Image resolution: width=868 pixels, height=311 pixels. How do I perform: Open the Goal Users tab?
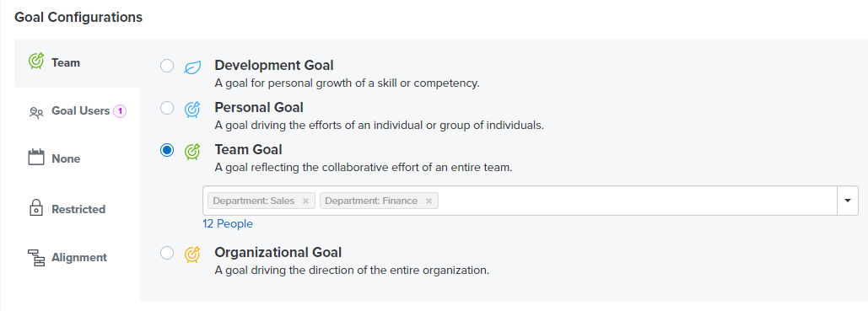tap(78, 111)
